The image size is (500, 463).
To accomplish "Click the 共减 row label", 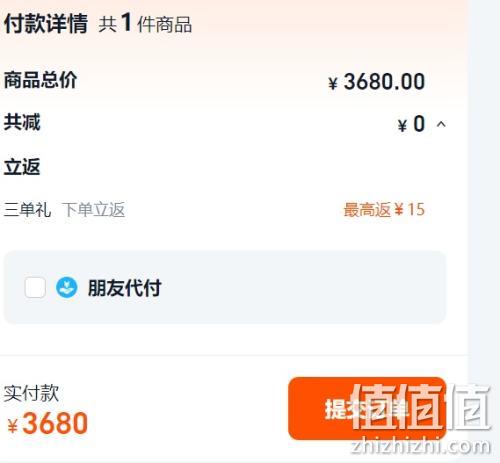I will [22, 122].
